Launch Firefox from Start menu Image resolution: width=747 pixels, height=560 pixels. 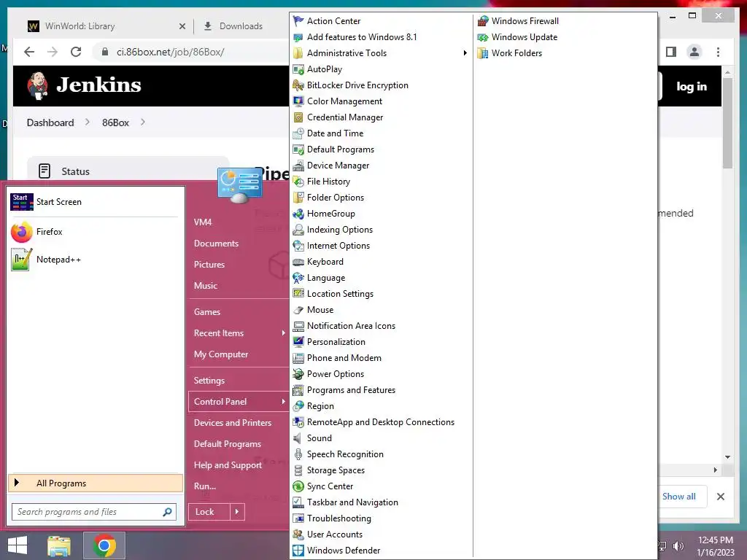[x=94, y=232]
